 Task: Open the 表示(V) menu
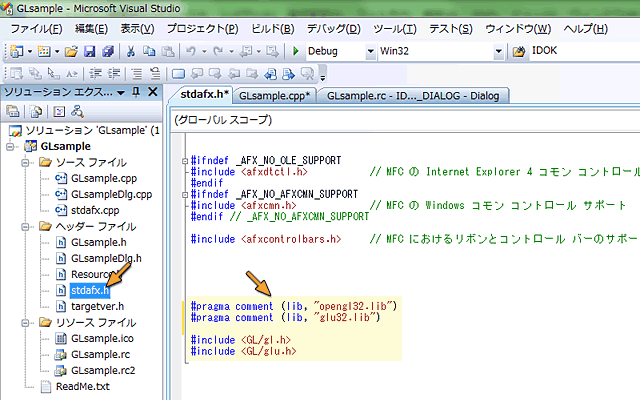pos(137,29)
